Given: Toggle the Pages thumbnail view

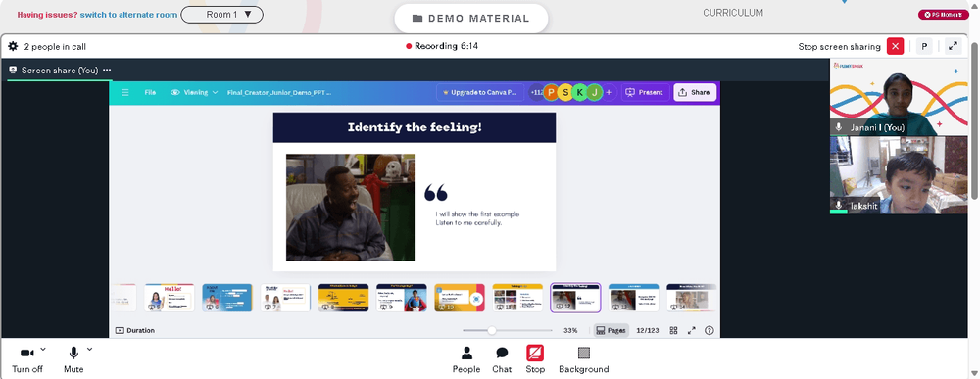Looking at the screenshot, I should pos(611,330).
